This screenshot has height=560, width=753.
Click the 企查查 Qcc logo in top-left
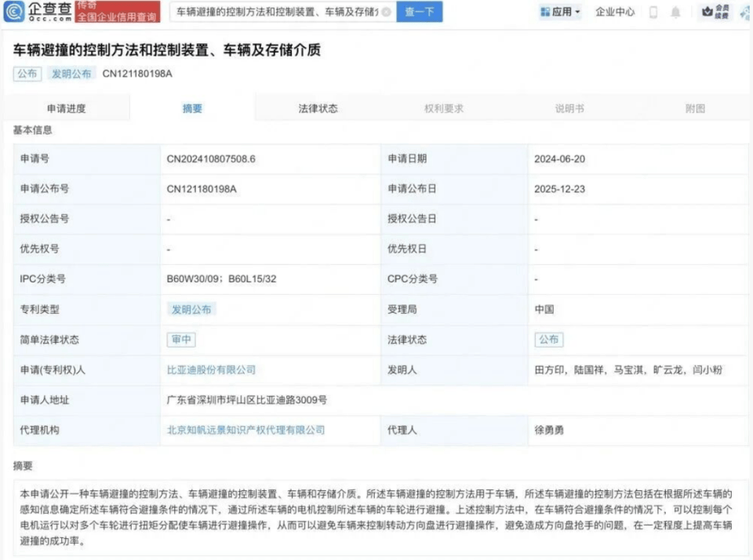(37, 11)
